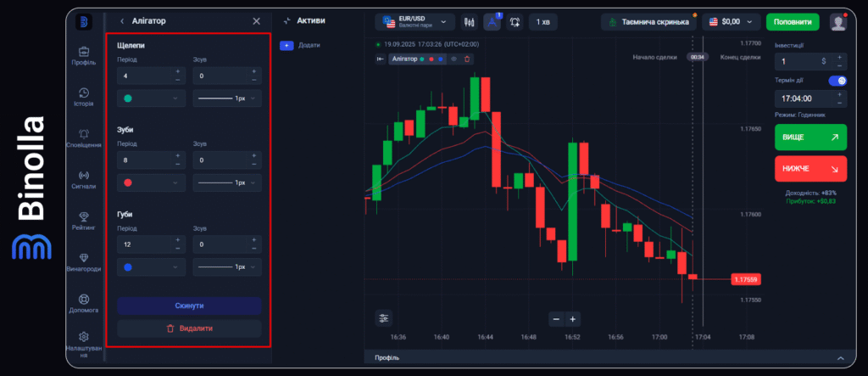This screenshot has height=376, width=868.
Task: Select the 1 хв timeframe option
Action: click(543, 22)
